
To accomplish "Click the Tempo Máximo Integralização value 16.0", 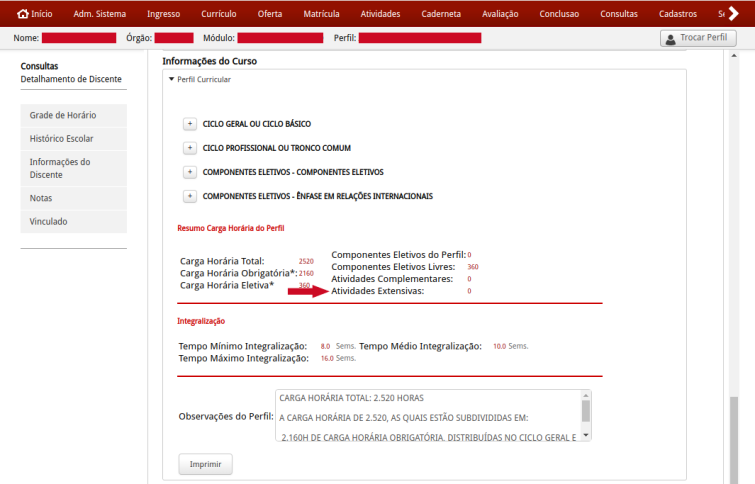I will (x=327, y=358).
